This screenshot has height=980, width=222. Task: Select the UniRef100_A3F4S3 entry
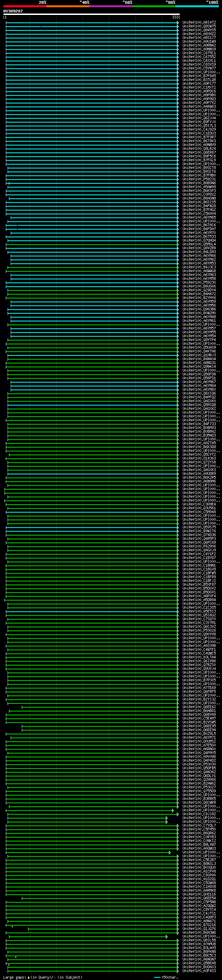199,971
